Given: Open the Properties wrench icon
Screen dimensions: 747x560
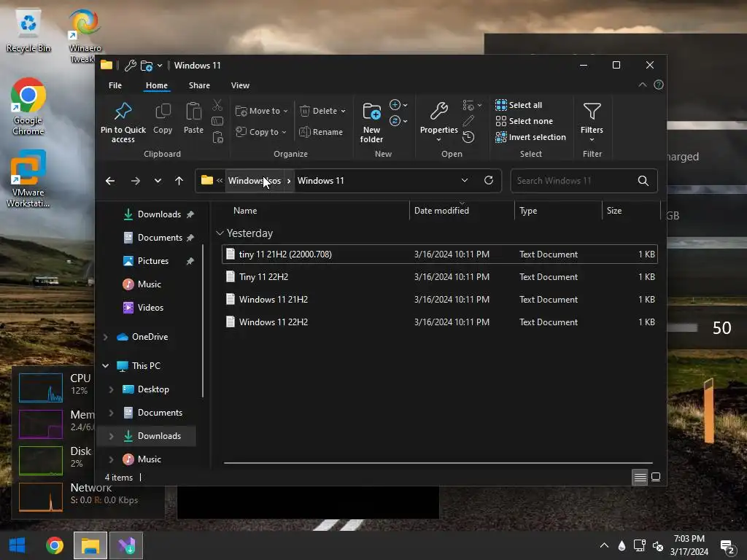Looking at the screenshot, I should [438, 112].
